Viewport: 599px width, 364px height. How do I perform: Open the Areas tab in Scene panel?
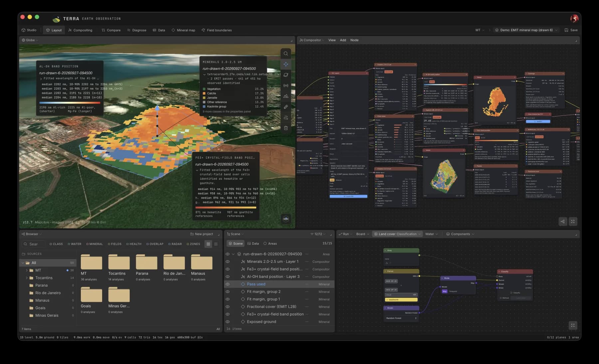pyautogui.click(x=270, y=244)
